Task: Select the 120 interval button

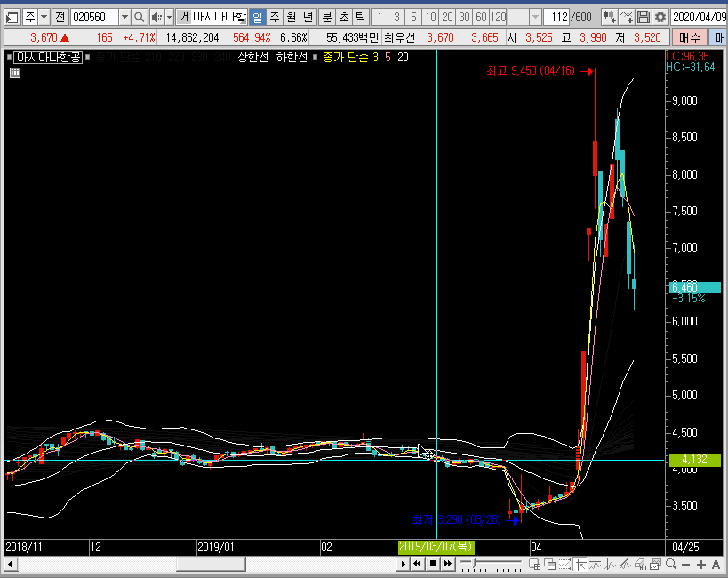Action: 498,18
